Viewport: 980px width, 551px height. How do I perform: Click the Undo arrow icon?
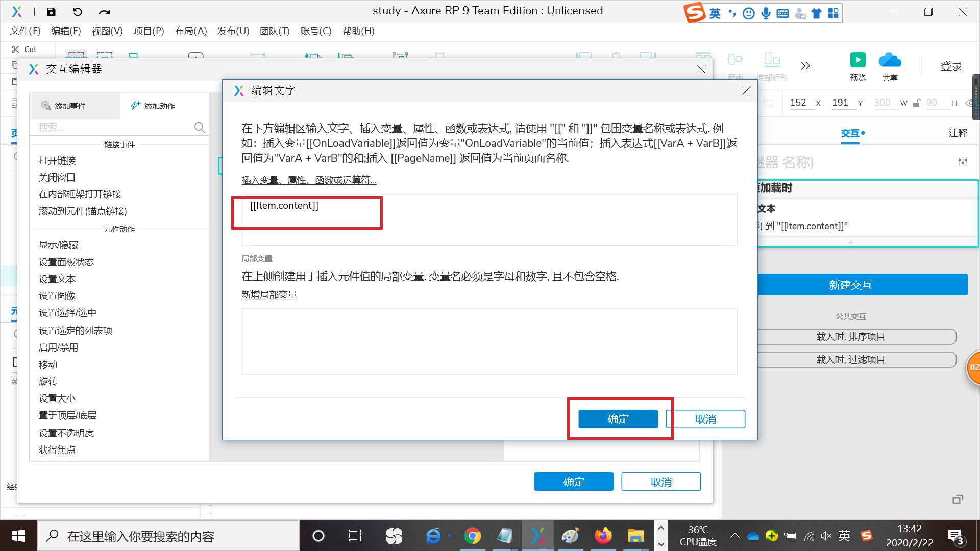[x=77, y=11]
